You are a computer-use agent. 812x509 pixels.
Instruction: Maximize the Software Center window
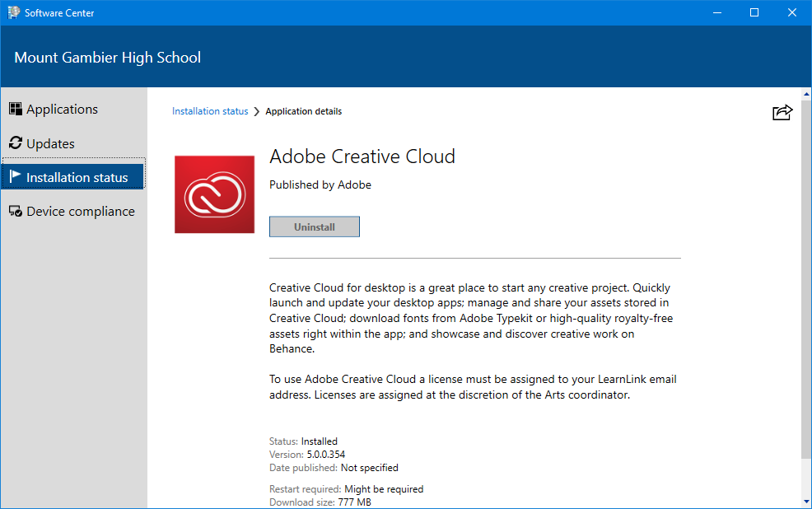click(754, 12)
